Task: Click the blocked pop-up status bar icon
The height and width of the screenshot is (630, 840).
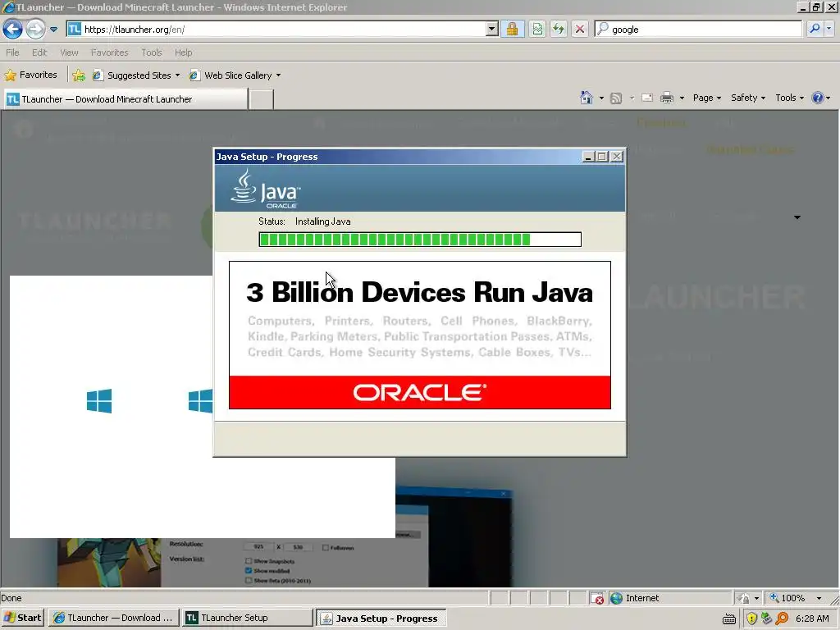Action: click(x=597, y=598)
